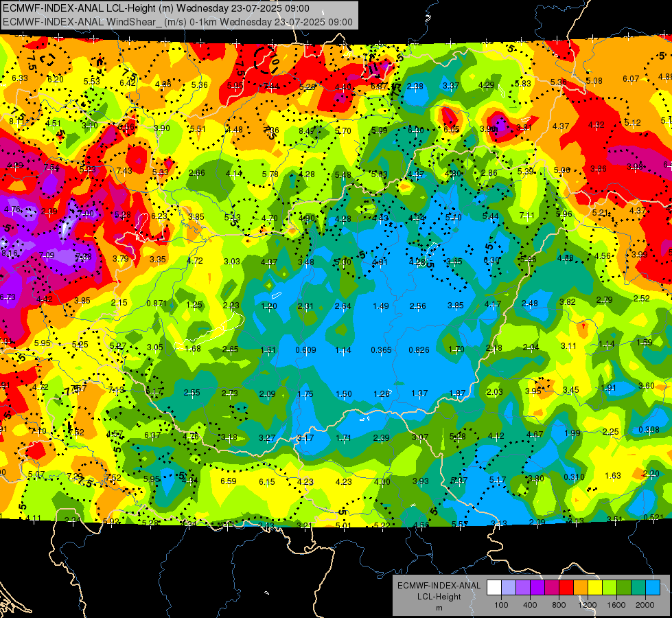Click the red swatch in the legend
The image size is (672, 618).
tap(566, 588)
